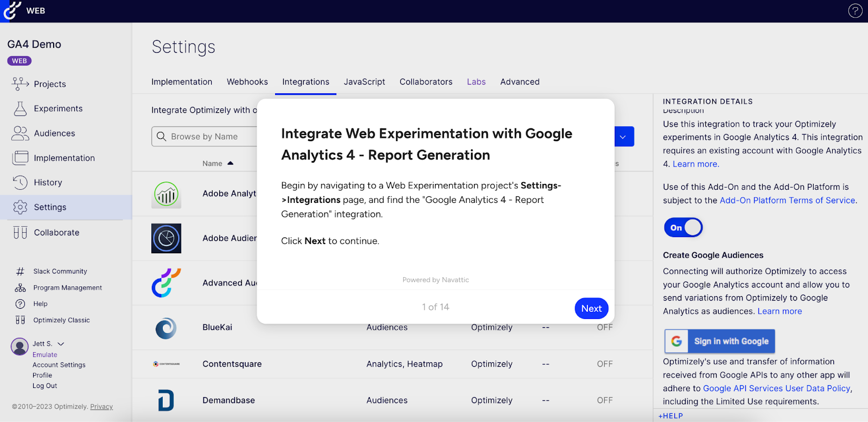Click OFF status in Demandbase row
The height and width of the screenshot is (422, 868).
pyautogui.click(x=605, y=400)
